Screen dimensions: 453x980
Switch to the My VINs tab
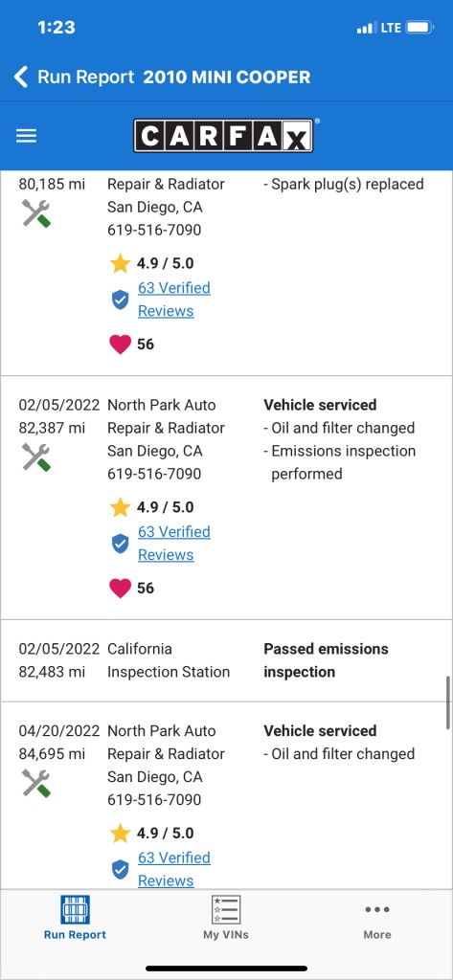pyautogui.click(x=226, y=918)
